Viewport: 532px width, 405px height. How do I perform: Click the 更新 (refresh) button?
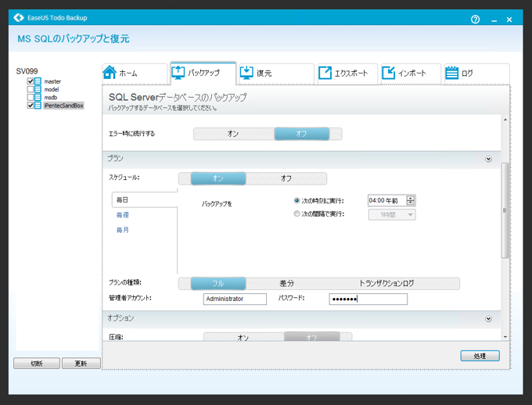[81, 364]
